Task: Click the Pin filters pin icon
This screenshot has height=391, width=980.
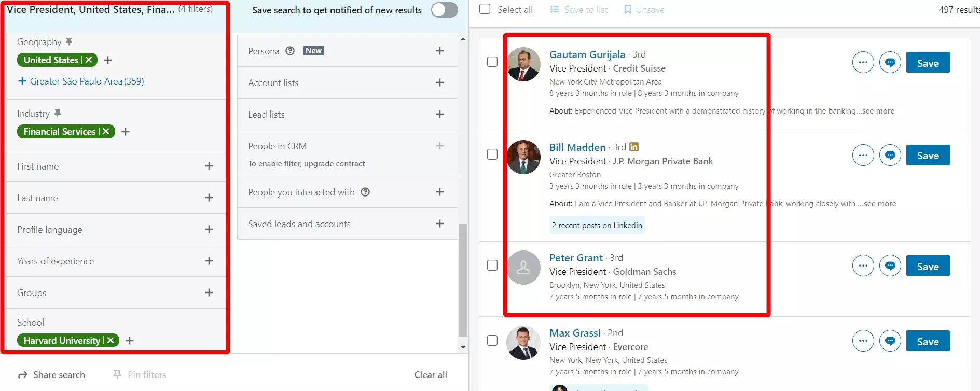Action: pos(117,374)
